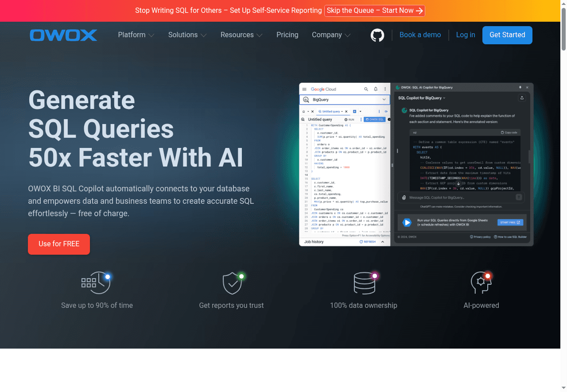This screenshot has height=392, width=567.
Task: Expand the Solutions dropdown menu
Action: coord(187,35)
